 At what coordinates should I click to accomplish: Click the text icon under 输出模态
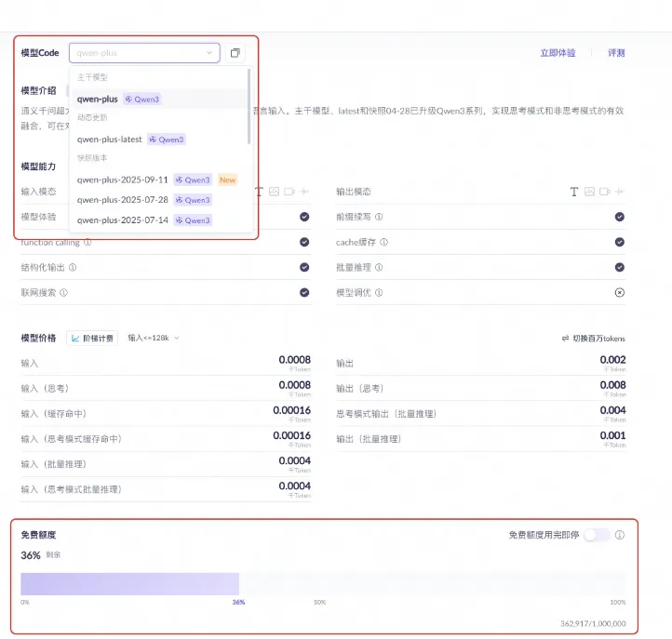point(574,192)
